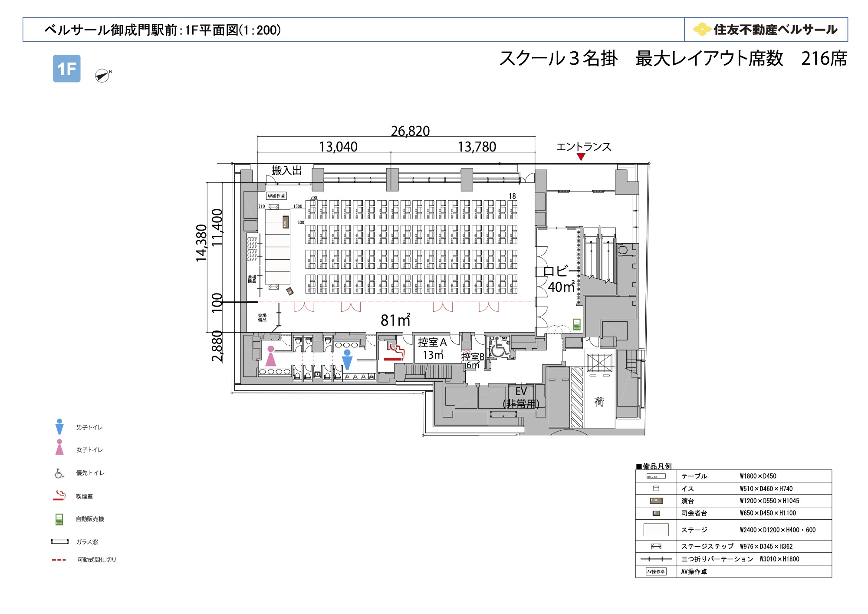This screenshot has width=868, height=614.
Task: Click the 可動式間仕切り legend label
Action: click(97, 560)
